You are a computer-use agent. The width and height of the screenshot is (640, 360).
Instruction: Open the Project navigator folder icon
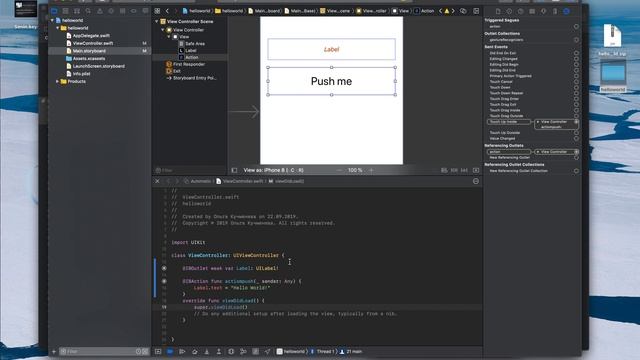point(54,11)
